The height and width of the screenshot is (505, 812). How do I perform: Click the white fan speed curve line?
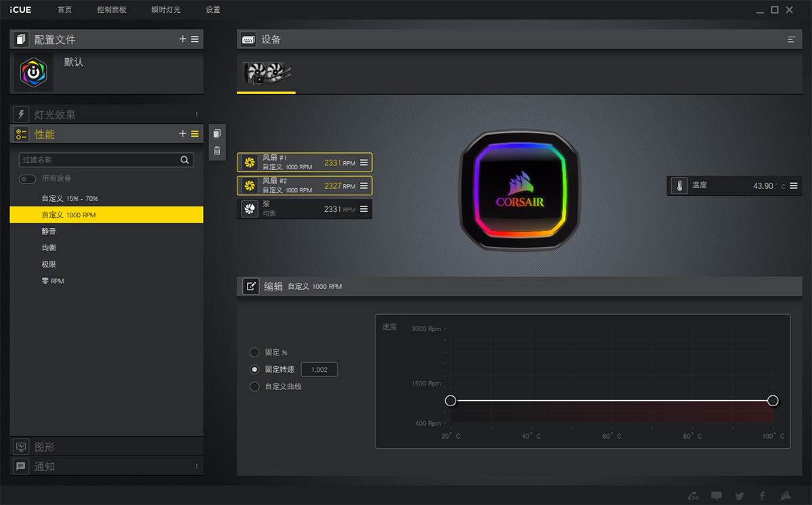point(612,401)
